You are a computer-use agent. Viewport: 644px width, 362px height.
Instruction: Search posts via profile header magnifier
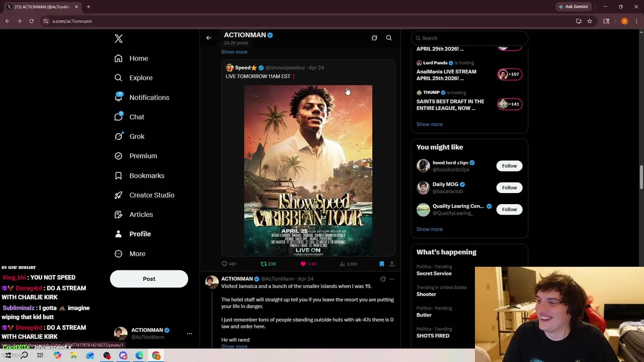pyautogui.click(x=389, y=38)
